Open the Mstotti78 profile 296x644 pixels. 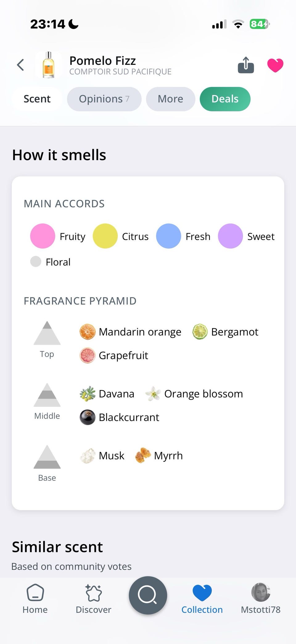[261, 598]
